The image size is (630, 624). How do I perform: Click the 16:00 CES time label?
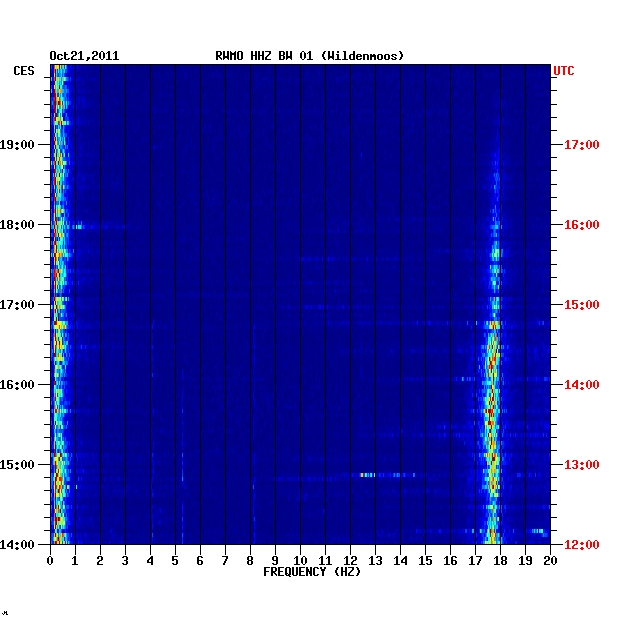[17, 385]
